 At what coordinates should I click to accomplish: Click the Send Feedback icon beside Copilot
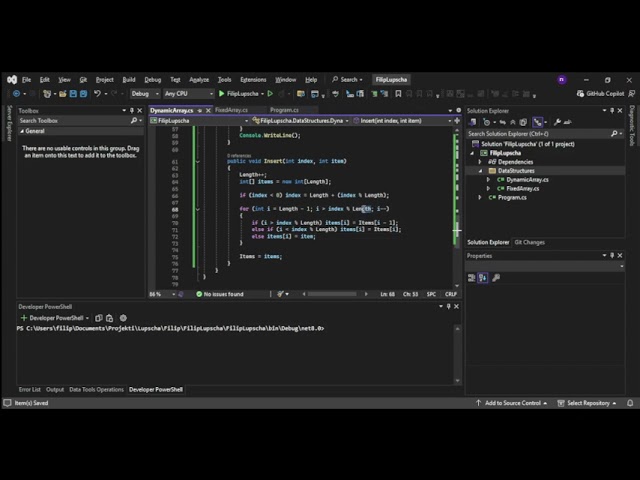click(631, 94)
